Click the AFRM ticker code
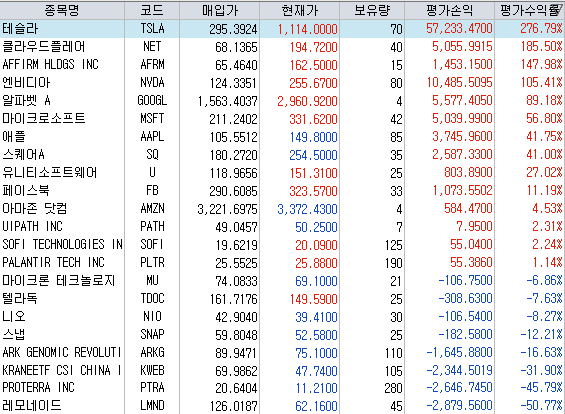The height and width of the screenshot is (414, 565). 152,65
